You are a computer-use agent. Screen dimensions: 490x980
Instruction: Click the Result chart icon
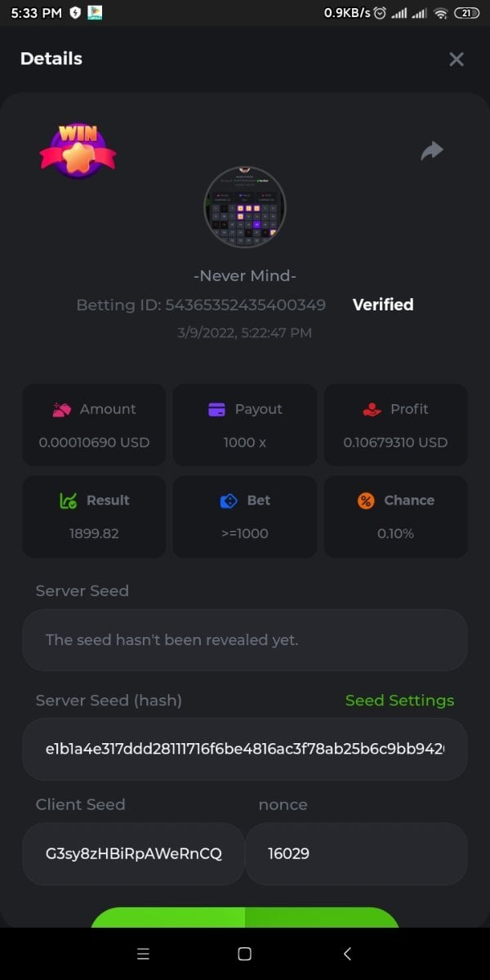tap(69, 500)
